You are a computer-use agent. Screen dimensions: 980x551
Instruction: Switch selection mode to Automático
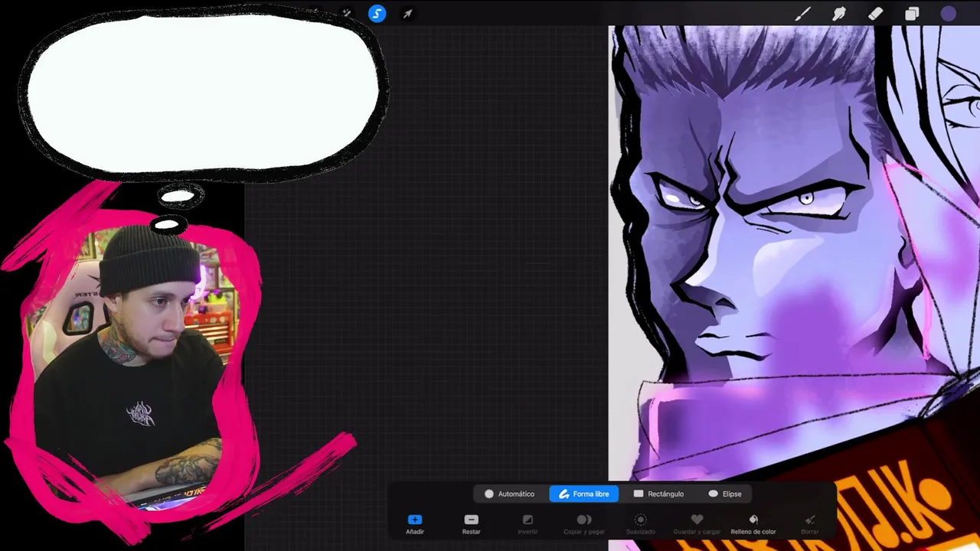(509, 494)
